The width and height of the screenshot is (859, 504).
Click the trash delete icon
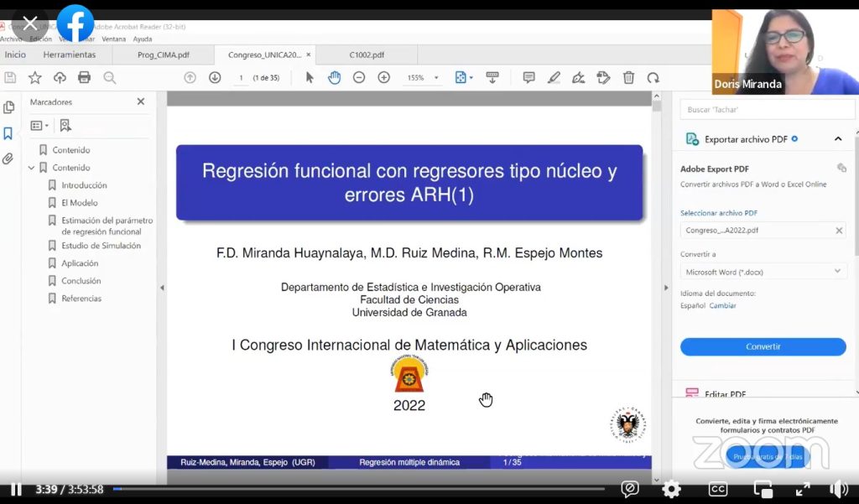[x=628, y=78]
